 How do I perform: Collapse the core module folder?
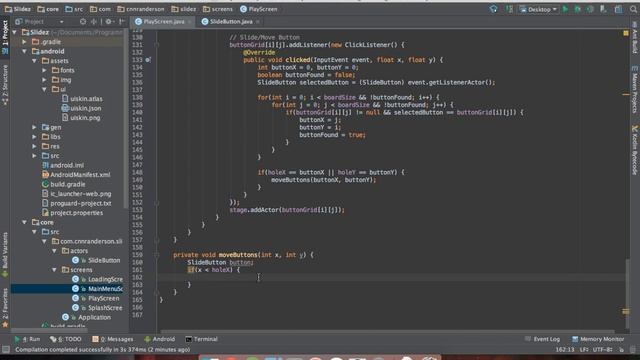24,222
